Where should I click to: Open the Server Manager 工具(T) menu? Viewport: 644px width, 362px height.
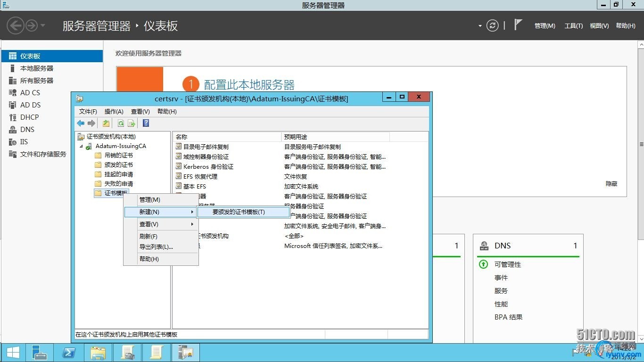[573, 26]
